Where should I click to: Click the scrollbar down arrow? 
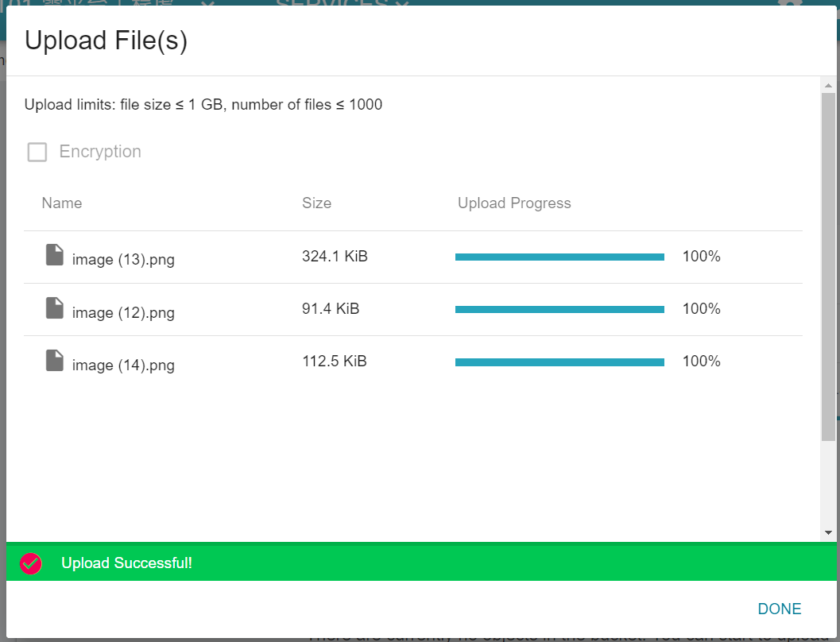[x=828, y=532]
